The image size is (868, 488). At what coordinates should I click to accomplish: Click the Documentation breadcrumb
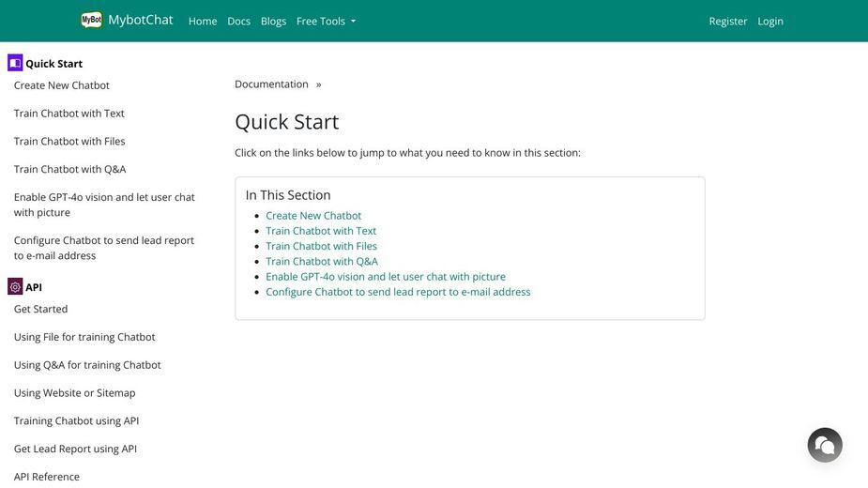(x=271, y=84)
